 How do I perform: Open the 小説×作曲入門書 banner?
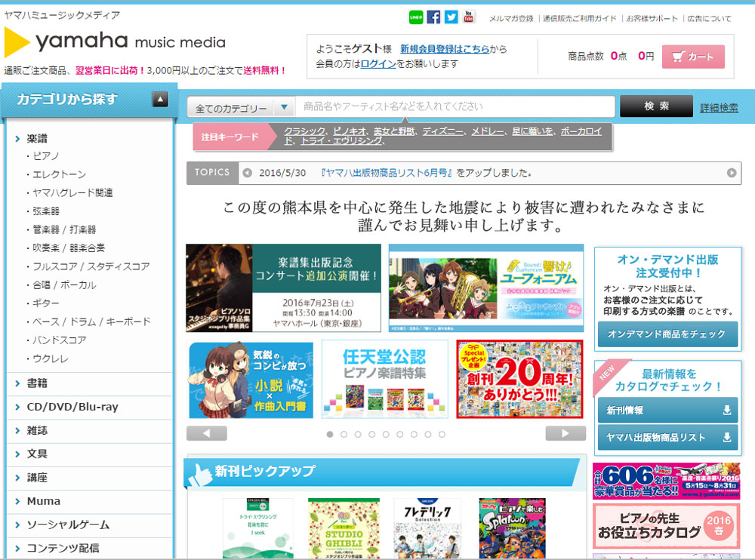pyautogui.click(x=251, y=380)
